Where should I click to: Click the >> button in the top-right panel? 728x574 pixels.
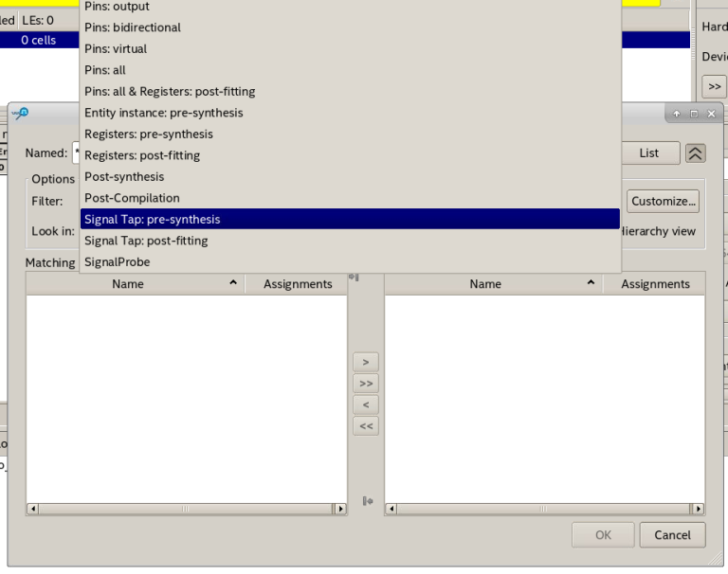tap(714, 86)
